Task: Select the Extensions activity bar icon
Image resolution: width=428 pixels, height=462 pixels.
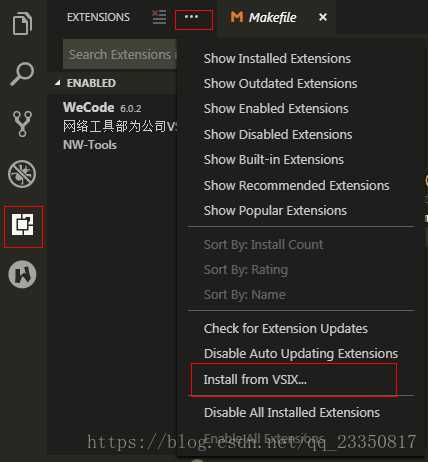Action: (22, 225)
